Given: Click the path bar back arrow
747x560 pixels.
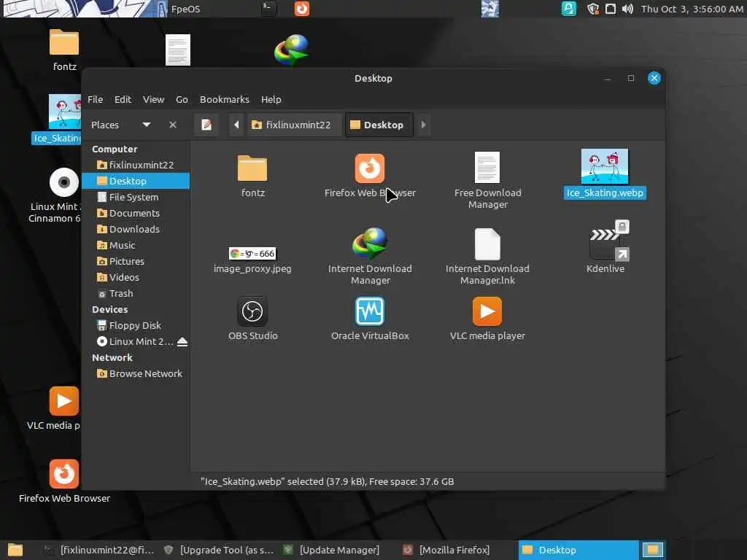Looking at the screenshot, I should [x=236, y=125].
